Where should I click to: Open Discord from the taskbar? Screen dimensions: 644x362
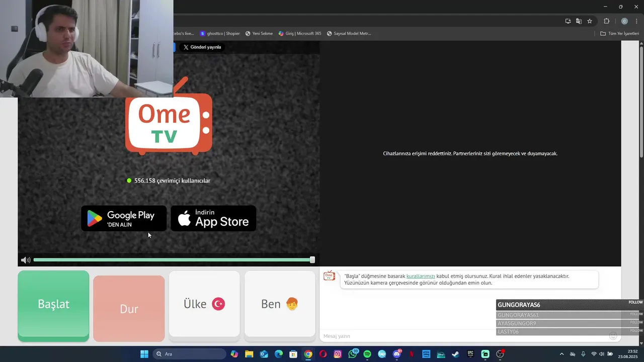coord(397,354)
